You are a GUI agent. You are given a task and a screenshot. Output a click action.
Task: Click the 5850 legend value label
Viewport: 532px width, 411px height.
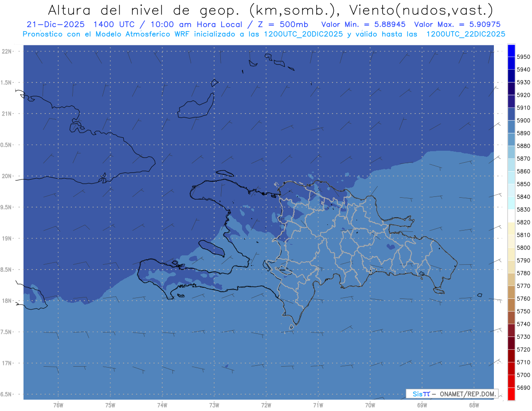click(x=523, y=184)
